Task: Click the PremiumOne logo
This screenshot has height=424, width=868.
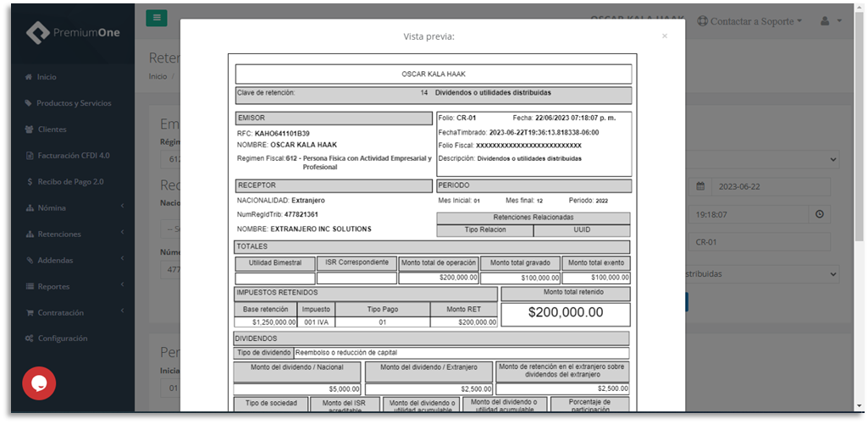Action: coord(72,33)
